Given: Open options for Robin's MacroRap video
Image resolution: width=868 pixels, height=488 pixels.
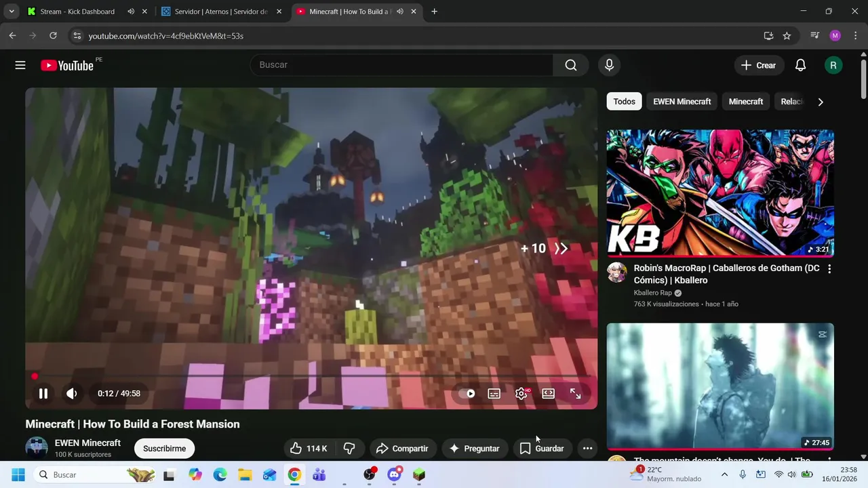Looking at the screenshot, I should tap(829, 268).
